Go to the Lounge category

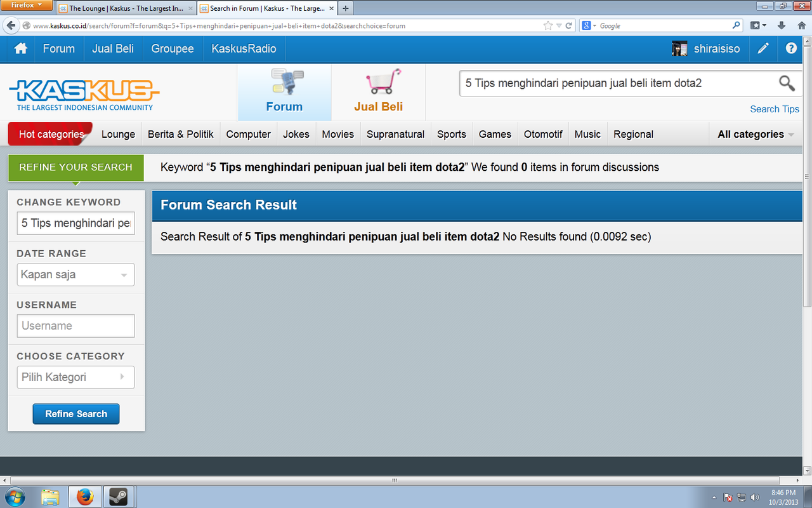[x=118, y=134]
